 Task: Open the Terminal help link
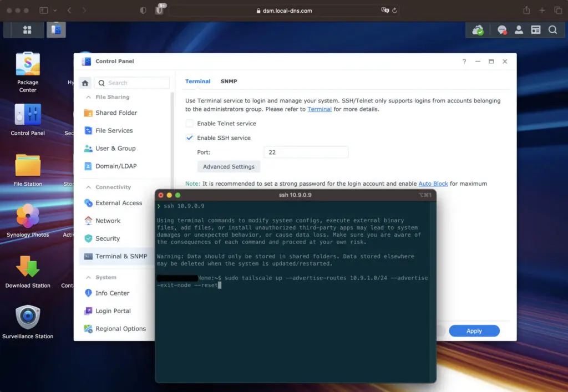tap(319, 109)
